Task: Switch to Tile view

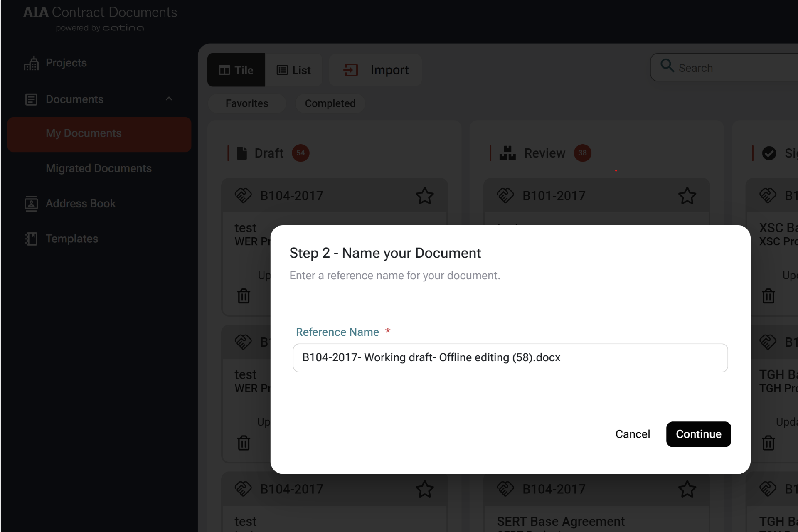Action: [236, 70]
